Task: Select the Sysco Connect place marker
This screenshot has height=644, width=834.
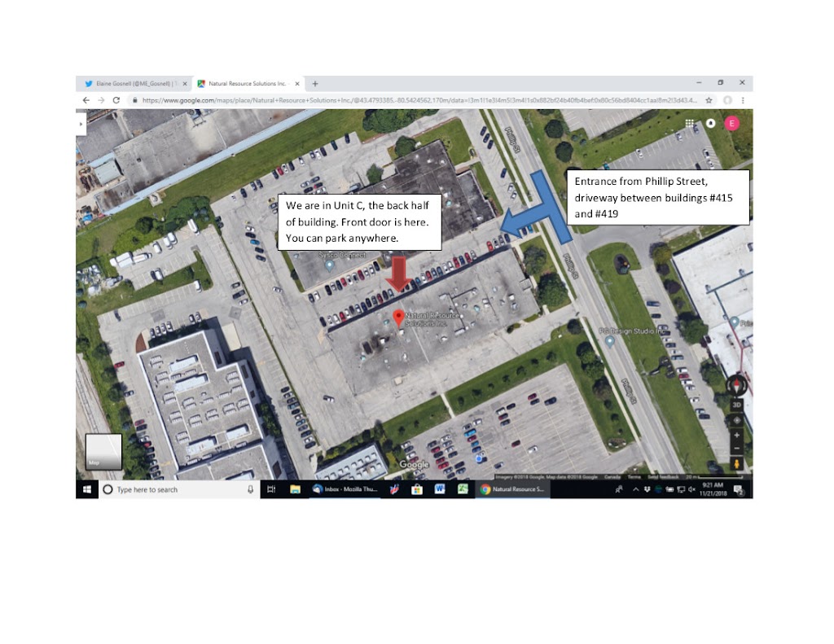Action: [x=330, y=265]
